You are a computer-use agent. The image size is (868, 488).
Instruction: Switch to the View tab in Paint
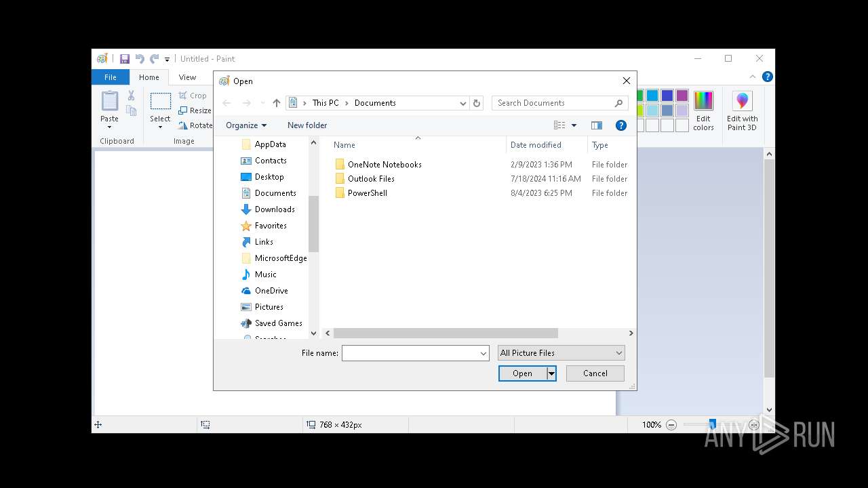pos(188,77)
